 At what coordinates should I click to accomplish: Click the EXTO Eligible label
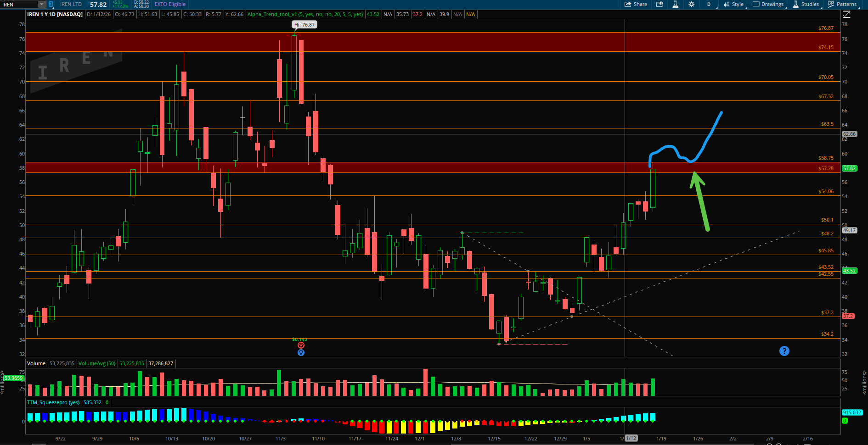pyautogui.click(x=170, y=4)
